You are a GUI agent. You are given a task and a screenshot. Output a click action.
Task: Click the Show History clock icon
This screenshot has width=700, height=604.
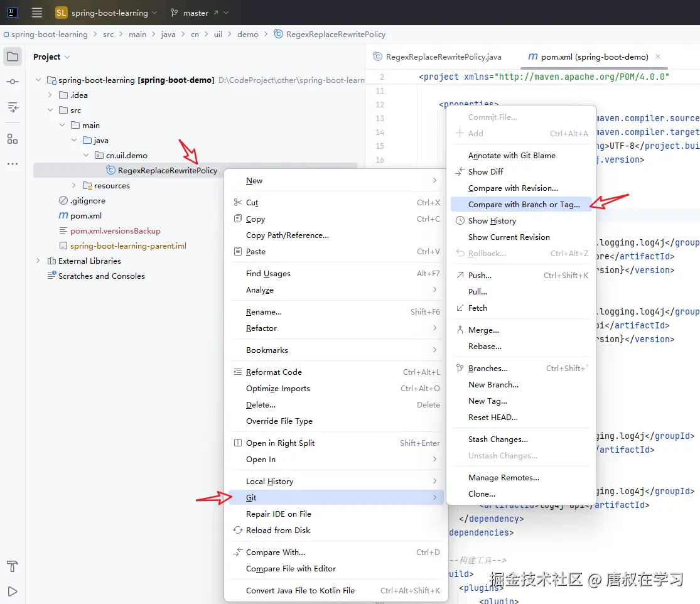(x=460, y=220)
